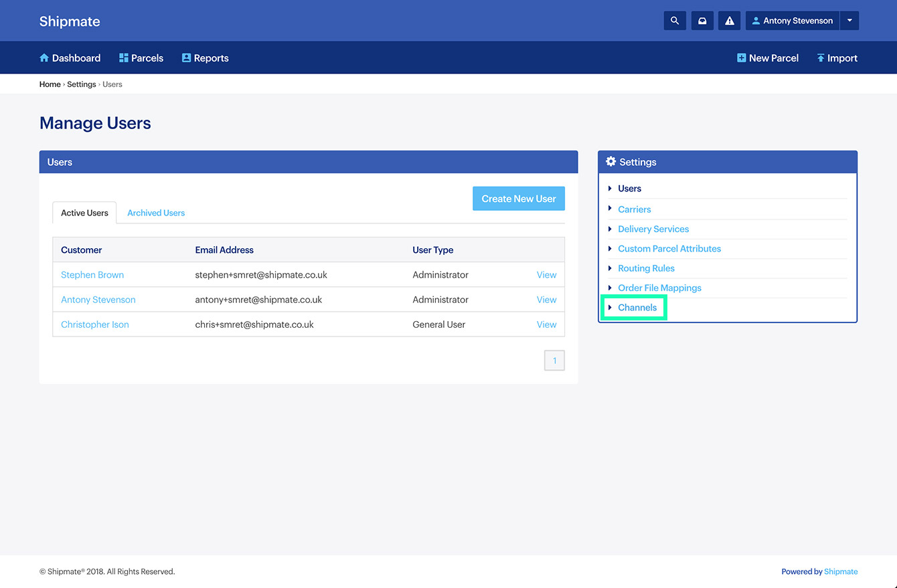The image size is (897, 588).
Task: Click the Import upload arrow icon
Action: [820, 58]
